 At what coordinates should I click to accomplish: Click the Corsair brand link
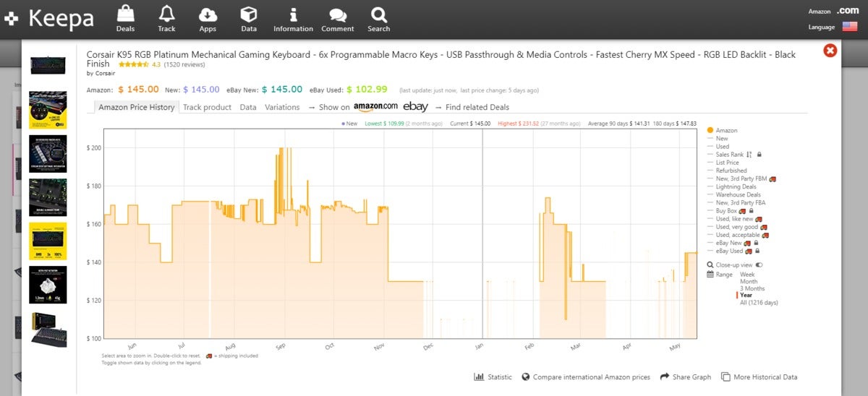click(x=104, y=73)
